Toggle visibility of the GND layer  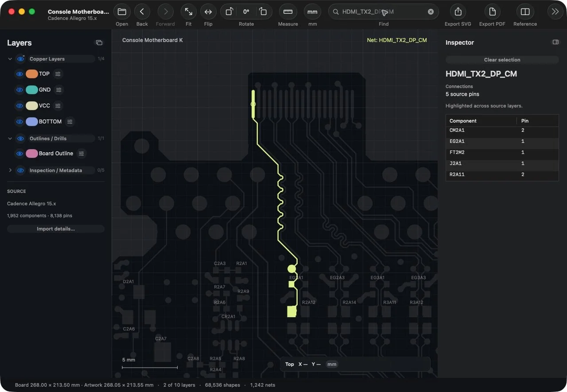click(19, 90)
